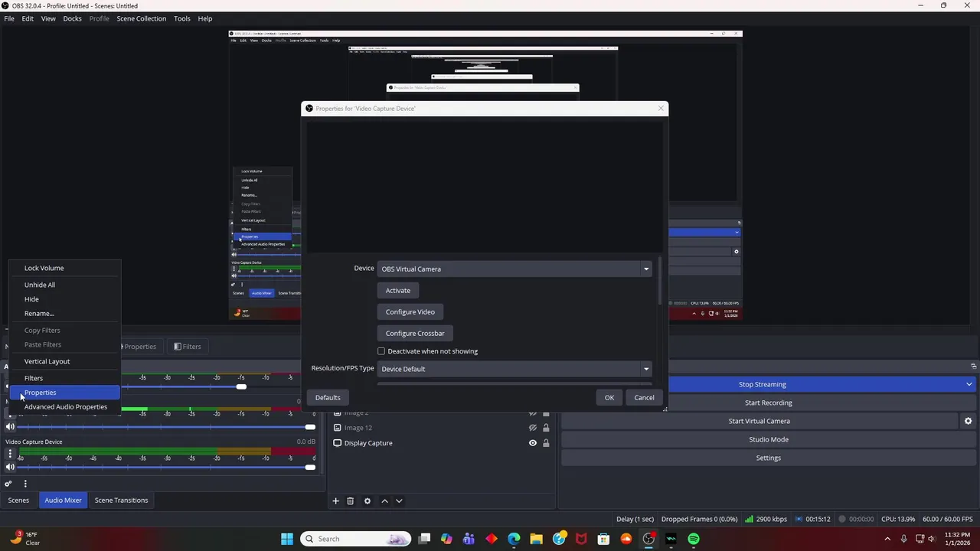Open Virtual Camera settings gear
This screenshot has height=551, width=980.
[x=968, y=421]
